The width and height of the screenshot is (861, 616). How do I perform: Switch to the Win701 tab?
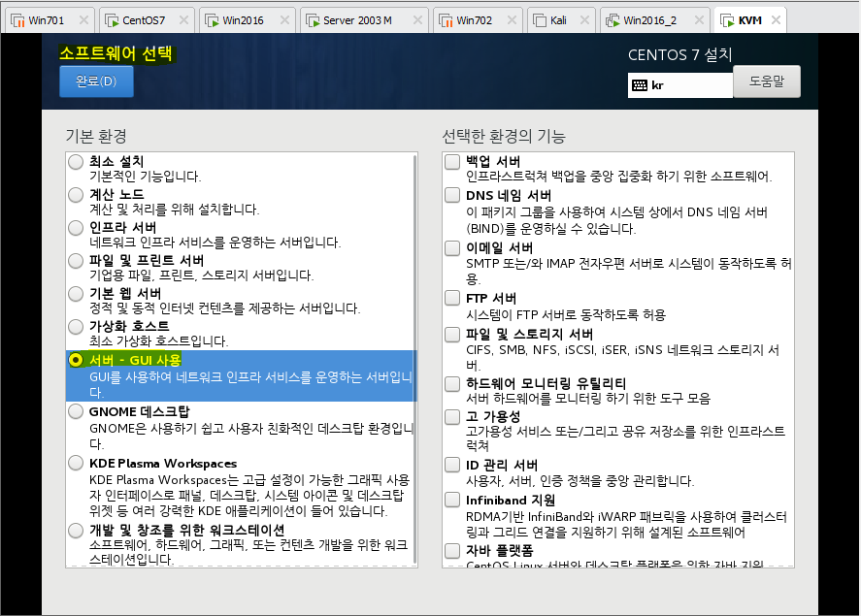coord(50,20)
